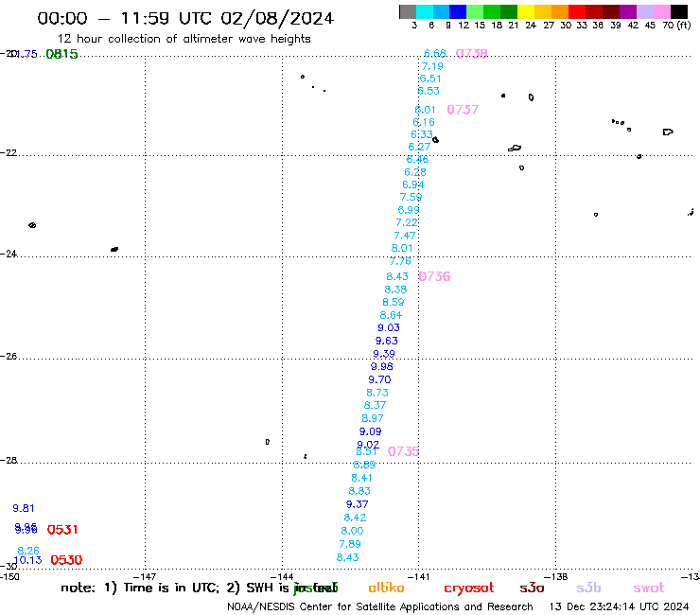This screenshot has width=700, height=615.
Task: Click the green time stamp '0815'
Action: 61,54
